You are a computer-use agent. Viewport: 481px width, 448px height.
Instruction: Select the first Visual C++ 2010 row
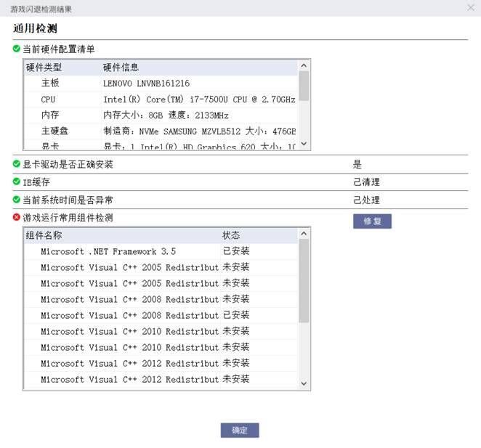161,331
